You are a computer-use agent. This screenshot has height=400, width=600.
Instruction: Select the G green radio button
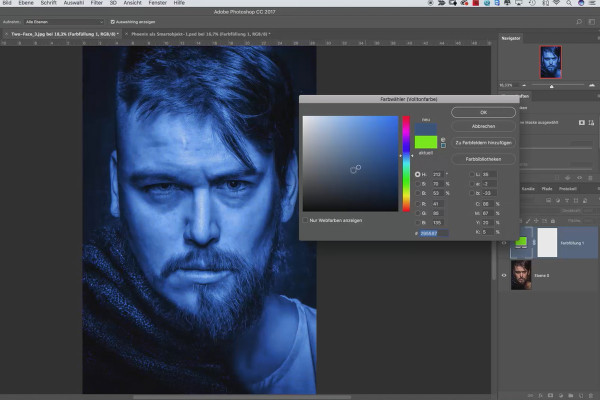pyautogui.click(x=417, y=213)
